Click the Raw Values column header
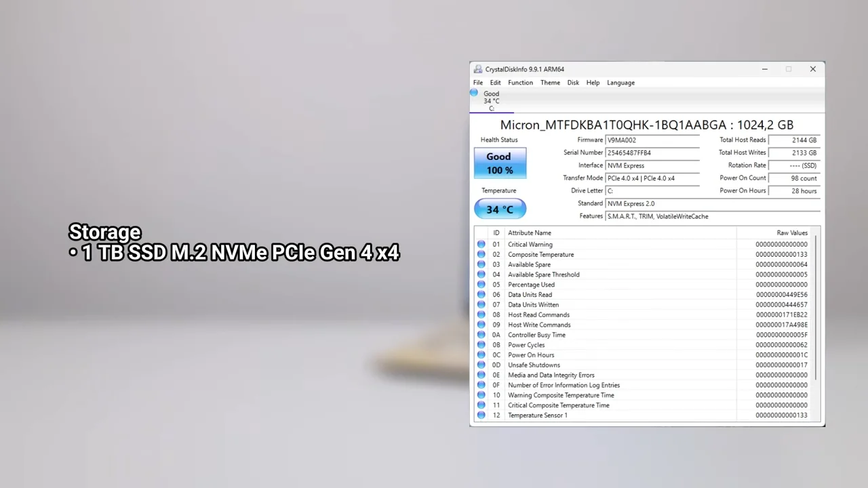Screen dimensions: 868x488 click(x=774, y=233)
